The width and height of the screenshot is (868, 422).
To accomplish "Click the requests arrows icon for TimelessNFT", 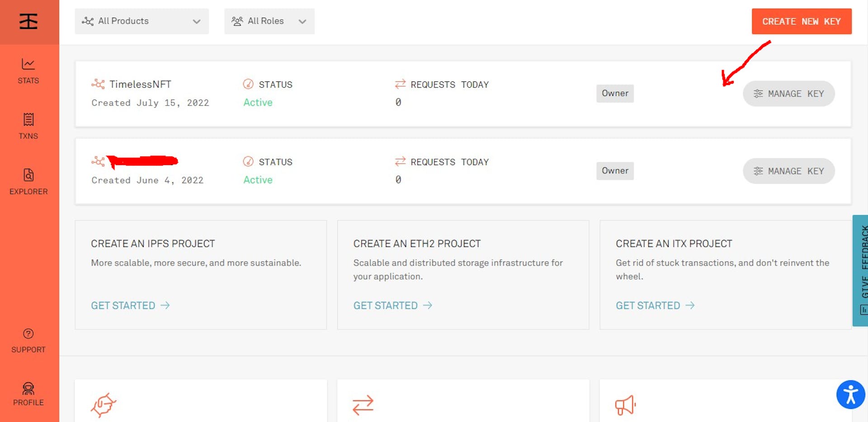I will pyautogui.click(x=400, y=84).
